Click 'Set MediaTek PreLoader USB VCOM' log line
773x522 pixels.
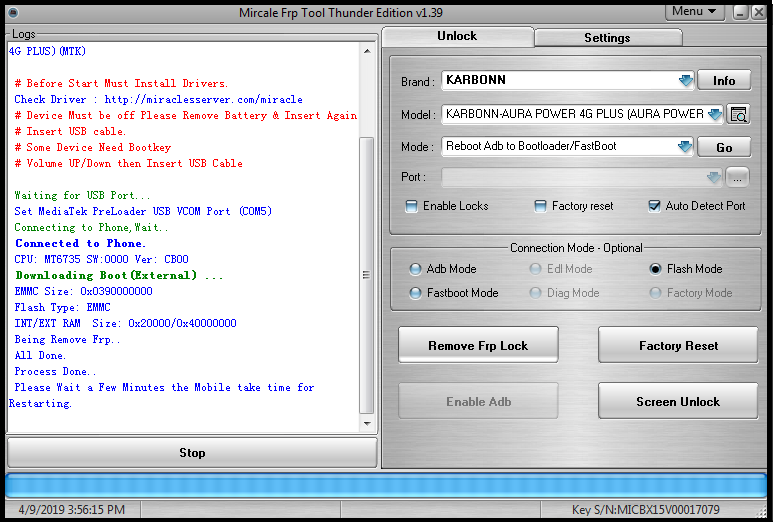click(x=143, y=211)
